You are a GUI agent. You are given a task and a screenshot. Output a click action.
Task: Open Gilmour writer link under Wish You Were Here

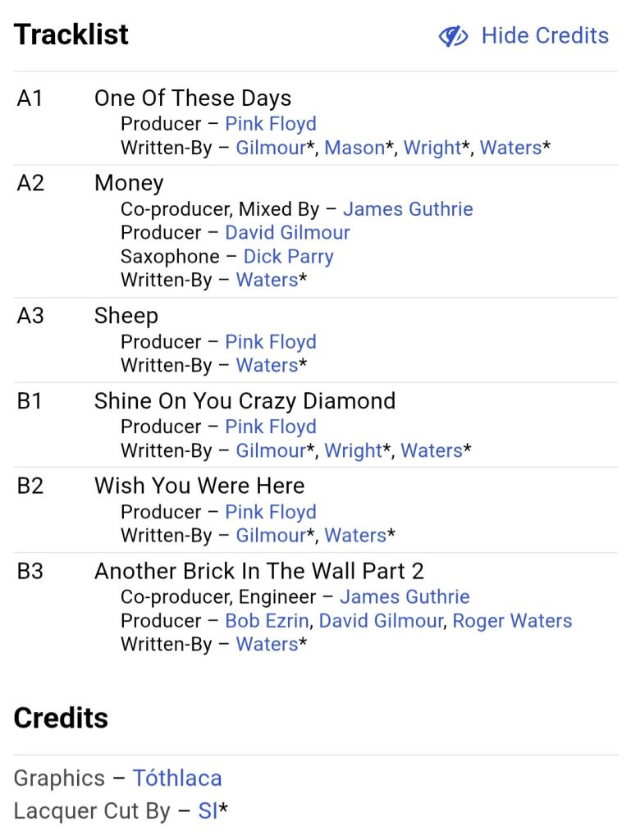[271, 535]
